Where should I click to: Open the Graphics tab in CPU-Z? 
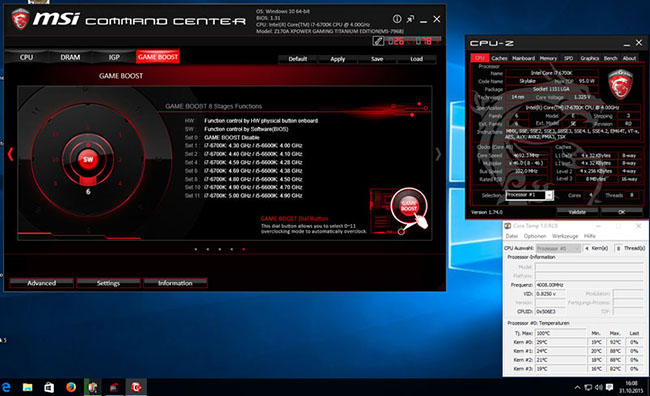tap(589, 58)
